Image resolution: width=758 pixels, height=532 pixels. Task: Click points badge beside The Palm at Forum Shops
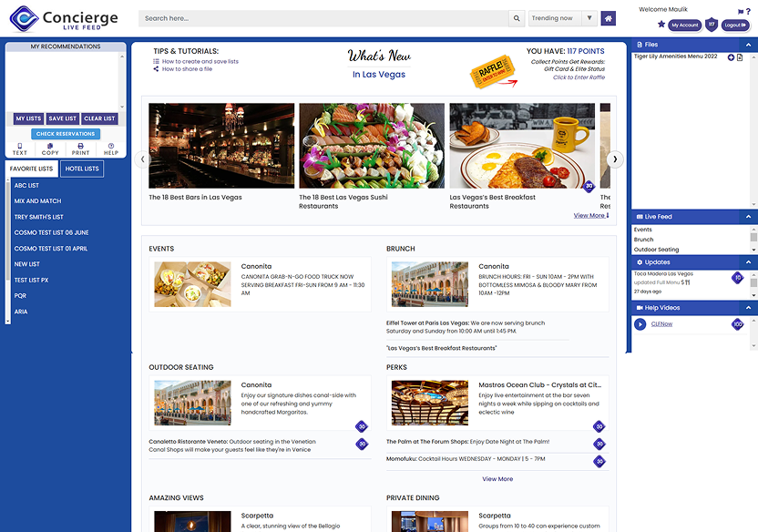point(599,444)
